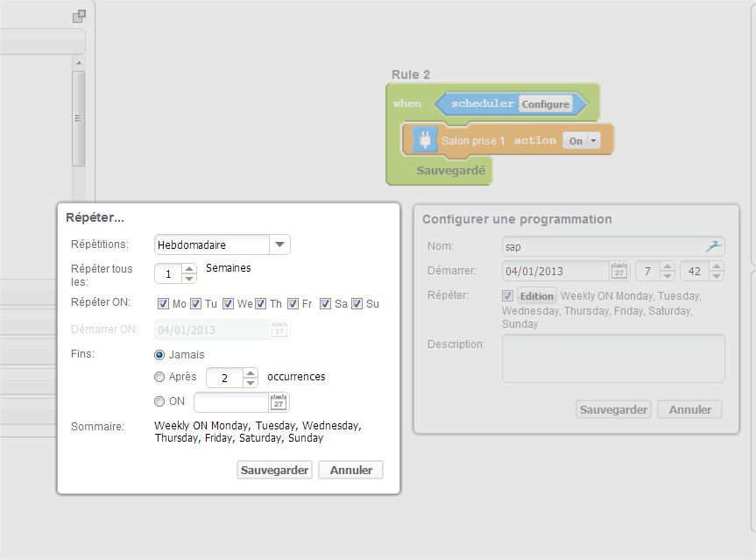Open calendar picker next to ON end date
This screenshot has width=756, height=560.
click(x=279, y=402)
